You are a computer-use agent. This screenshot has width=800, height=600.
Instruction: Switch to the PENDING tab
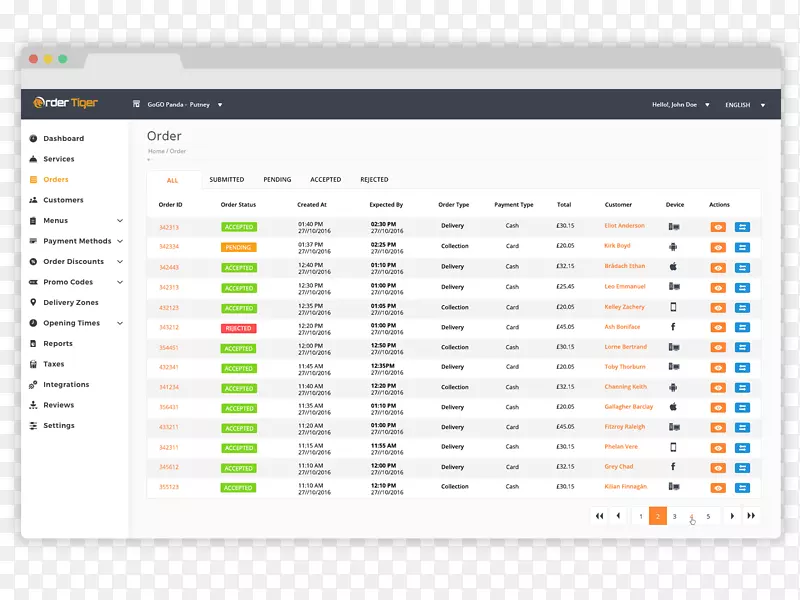tap(277, 180)
